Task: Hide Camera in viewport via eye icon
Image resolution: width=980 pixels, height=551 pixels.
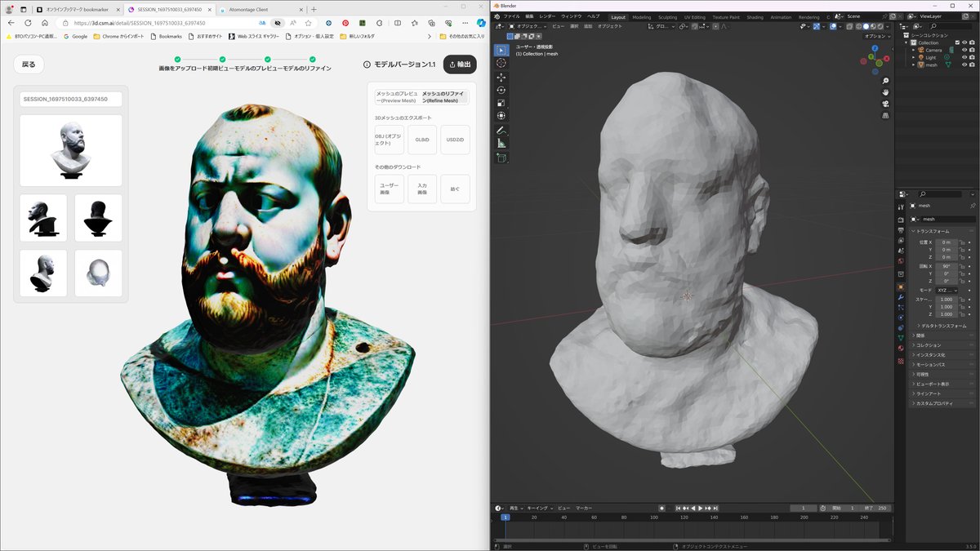Action: tap(964, 50)
